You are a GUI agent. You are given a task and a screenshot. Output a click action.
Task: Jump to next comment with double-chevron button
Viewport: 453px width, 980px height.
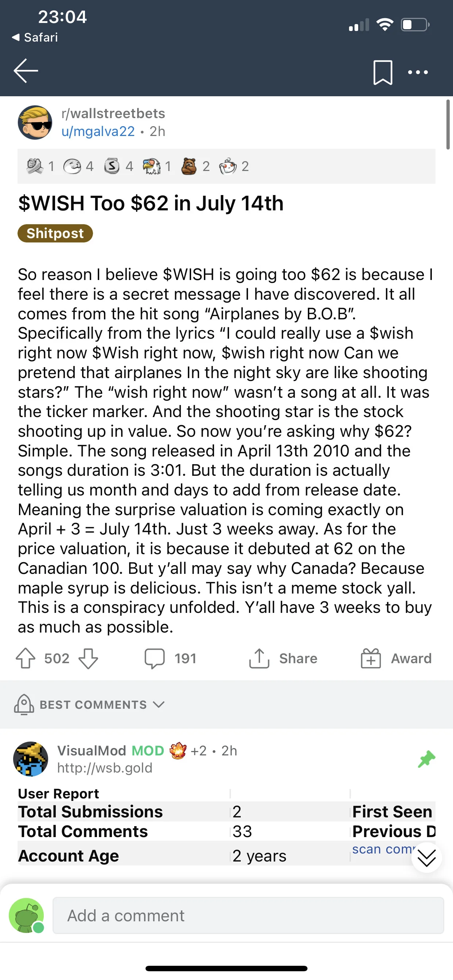[x=426, y=857]
